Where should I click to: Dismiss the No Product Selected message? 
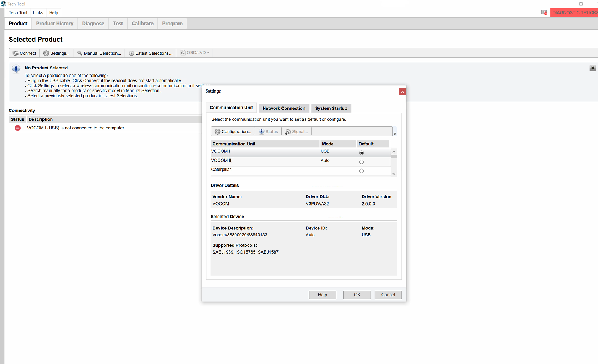[x=592, y=68]
